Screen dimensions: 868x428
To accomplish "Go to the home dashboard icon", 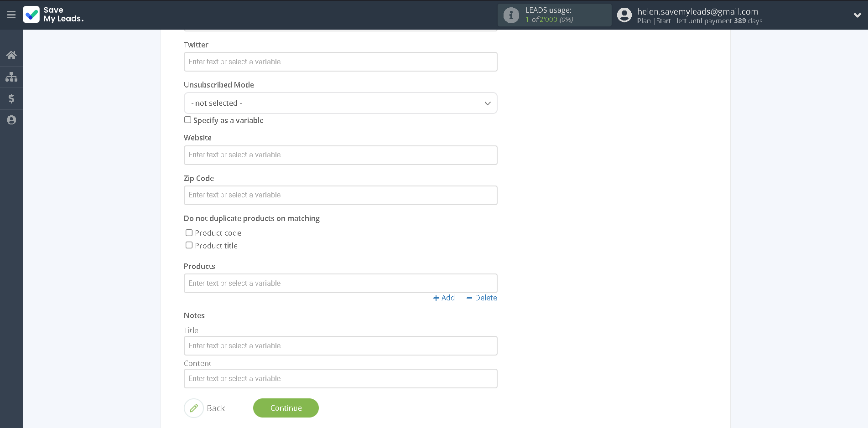I will tap(11, 55).
